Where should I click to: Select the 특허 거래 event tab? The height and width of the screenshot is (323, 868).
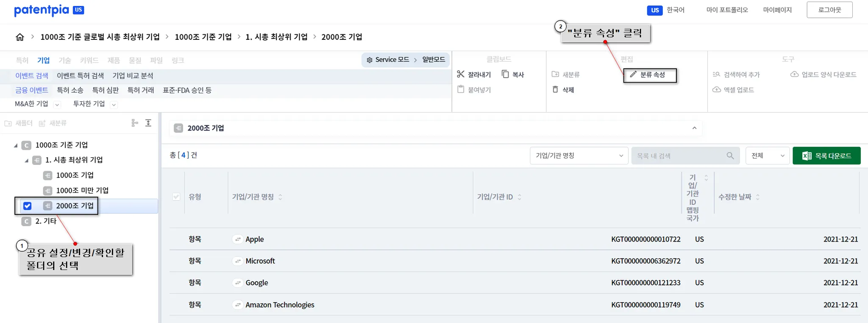(141, 90)
